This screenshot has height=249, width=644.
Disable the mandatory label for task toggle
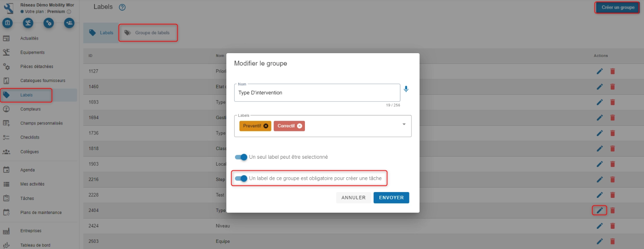tap(241, 179)
